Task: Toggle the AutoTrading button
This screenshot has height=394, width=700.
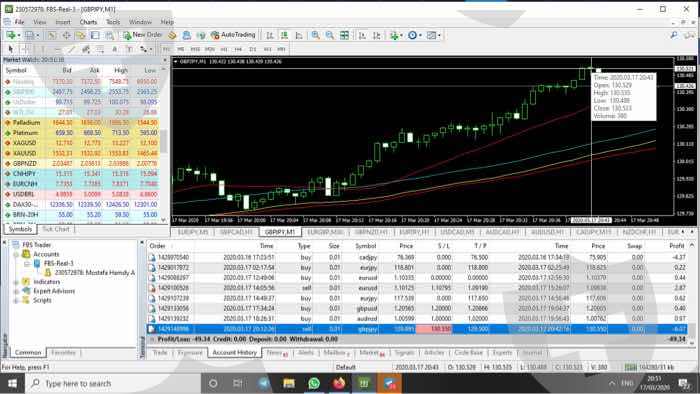Action: (233, 35)
